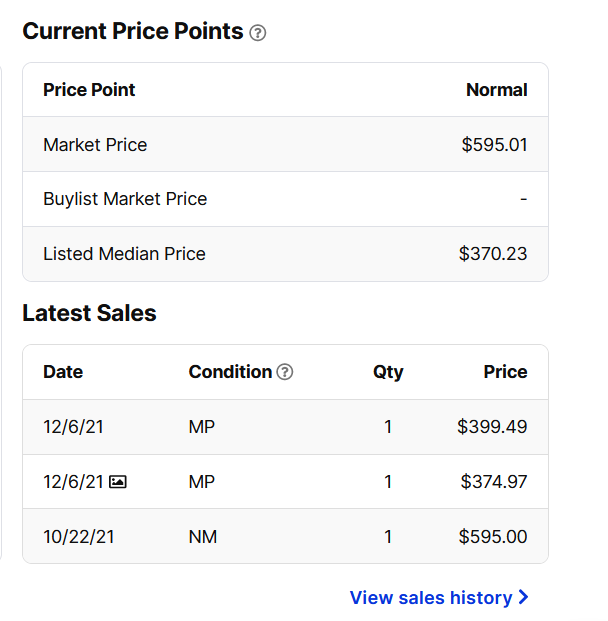Click the Price column header in Latest Sales
This screenshot has height=621, width=608.
(x=505, y=372)
